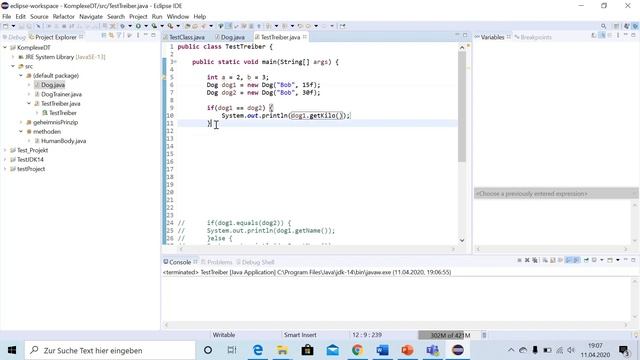Click the Open Perspective icon
The width and height of the screenshot is (640, 360).
(617, 26)
